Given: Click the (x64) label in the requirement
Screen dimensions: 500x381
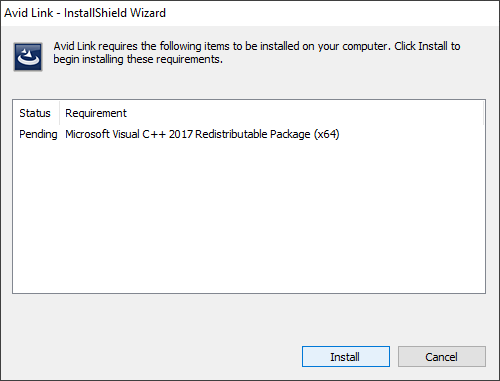Looking at the screenshot, I should pos(327,134).
